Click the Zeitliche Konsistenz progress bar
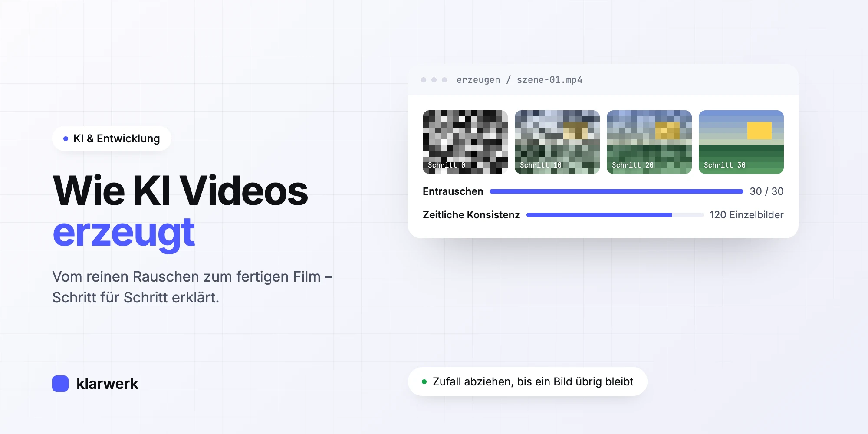868x434 pixels. coord(615,215)
